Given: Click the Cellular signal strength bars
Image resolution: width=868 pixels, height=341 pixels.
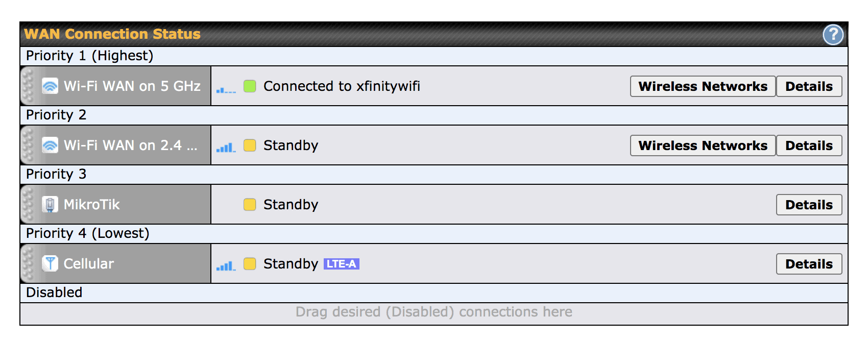Looking at the screenshot, I should 226,266.
